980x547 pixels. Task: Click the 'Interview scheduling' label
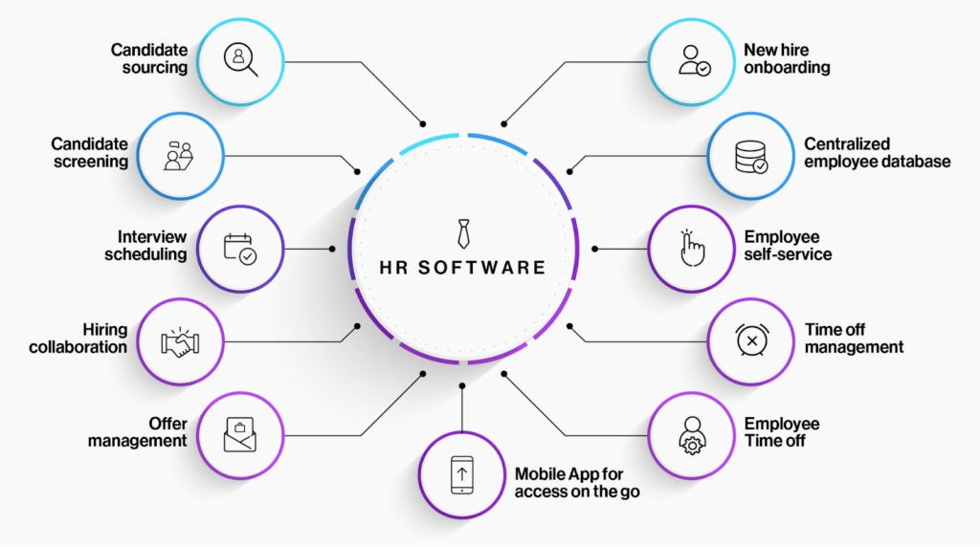[145, 246]
